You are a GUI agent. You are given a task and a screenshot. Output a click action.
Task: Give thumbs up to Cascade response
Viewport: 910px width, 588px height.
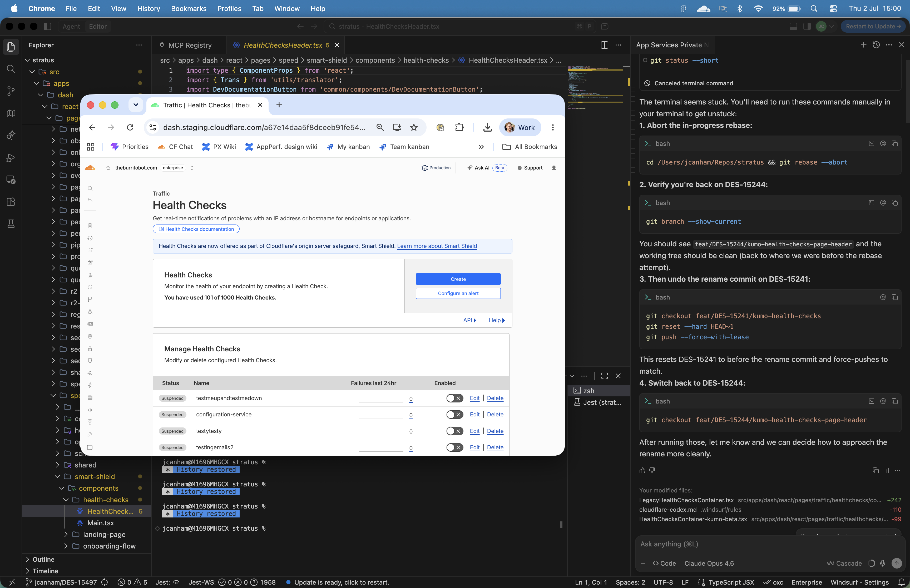[x=642, y=470]
